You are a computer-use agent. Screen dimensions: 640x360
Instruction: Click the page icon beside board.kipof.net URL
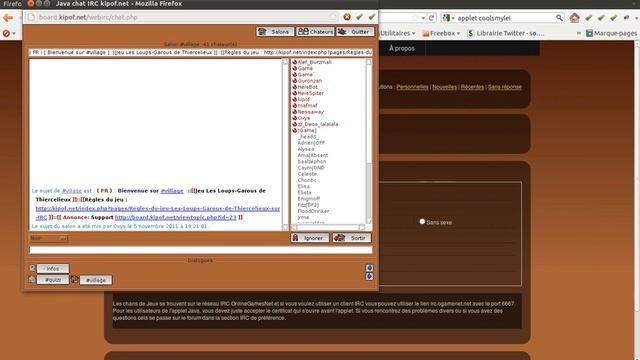(31, 17)
